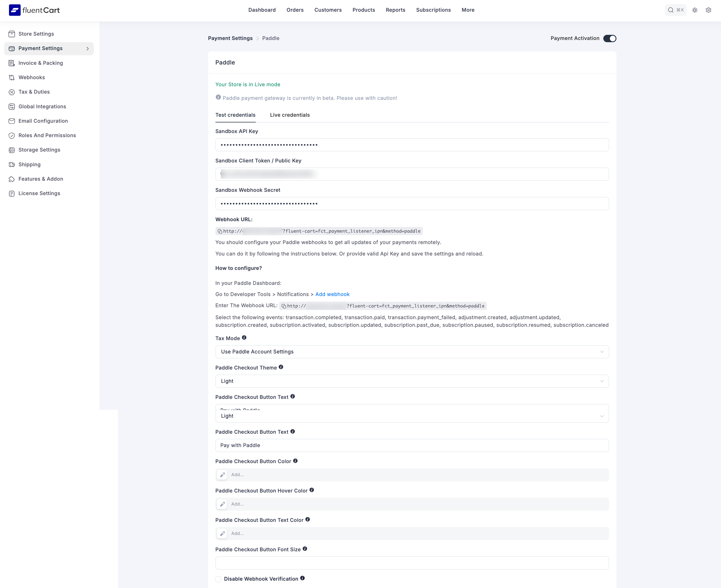The height and width of the screenshot is (588, 721).
Task: Click the fluentCart logo icon
Action: [15, 10]
